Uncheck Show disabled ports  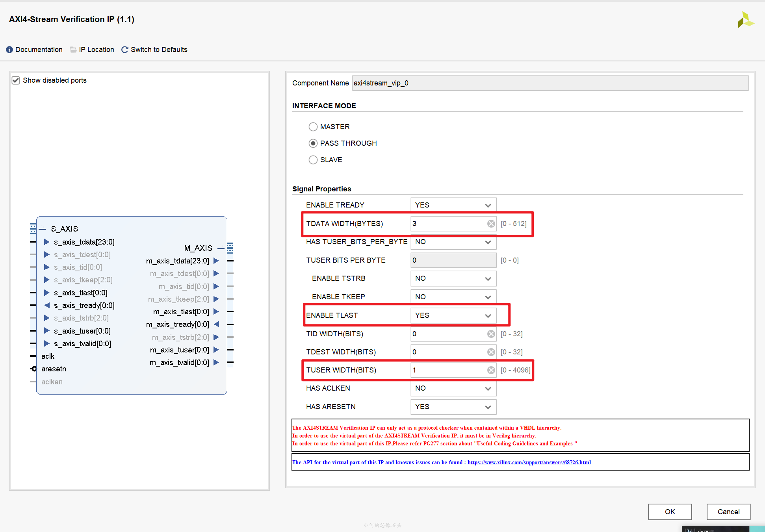[16, 80]
